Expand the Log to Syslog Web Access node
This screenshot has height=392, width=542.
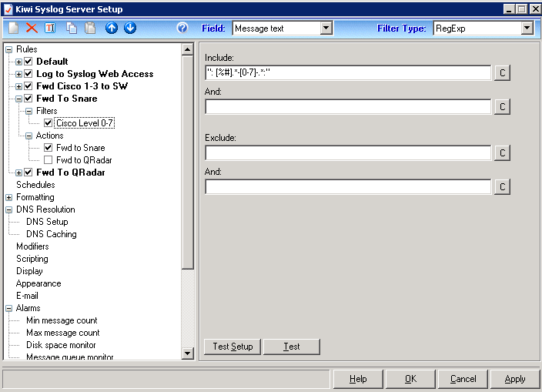(x=19, y=75)
